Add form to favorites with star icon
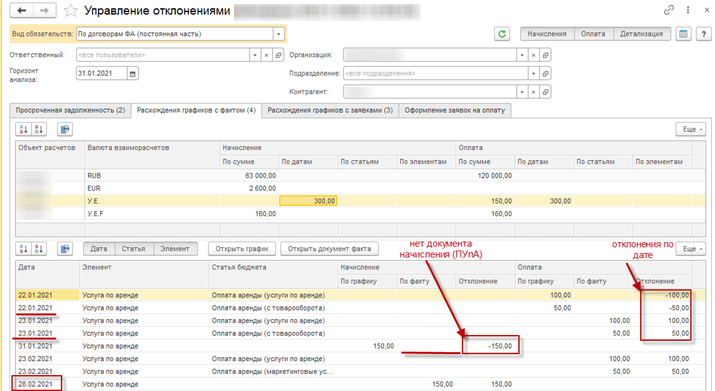The width and height of the screenshot is (715, 391). pos(70,10)
